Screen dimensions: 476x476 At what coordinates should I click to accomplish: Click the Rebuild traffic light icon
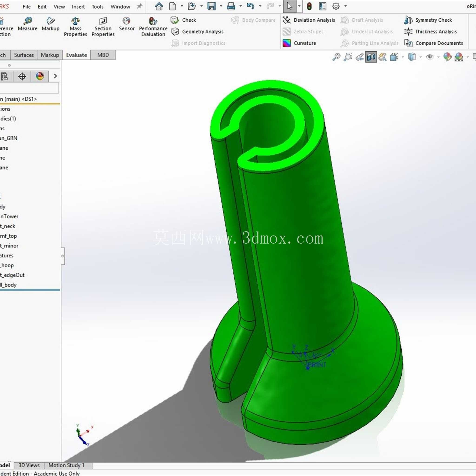309,6
